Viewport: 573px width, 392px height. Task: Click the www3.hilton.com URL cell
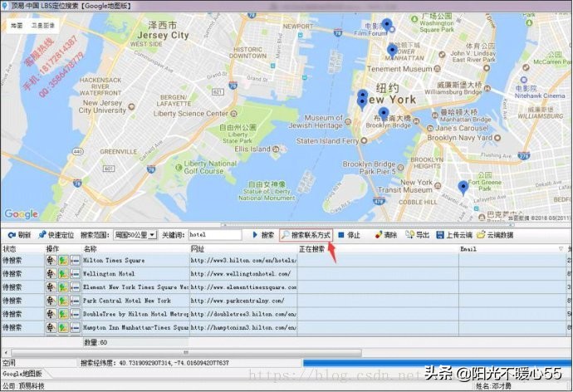(243, 261)
